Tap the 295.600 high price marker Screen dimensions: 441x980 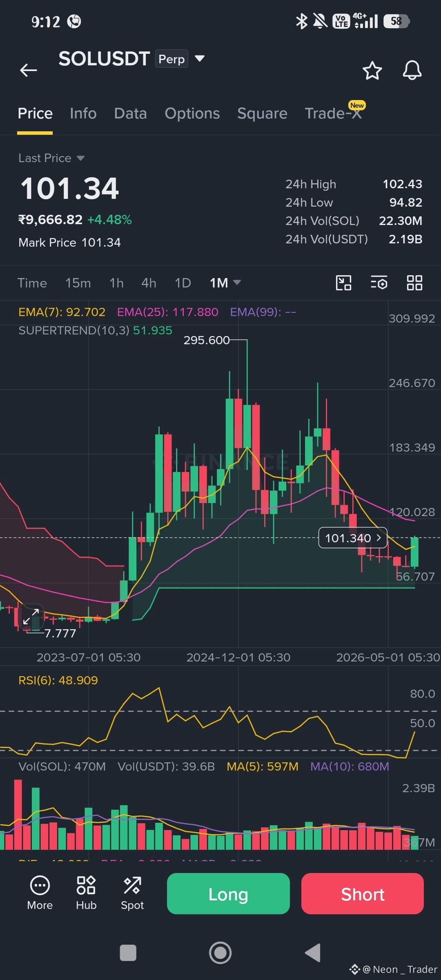click(207, 340)
